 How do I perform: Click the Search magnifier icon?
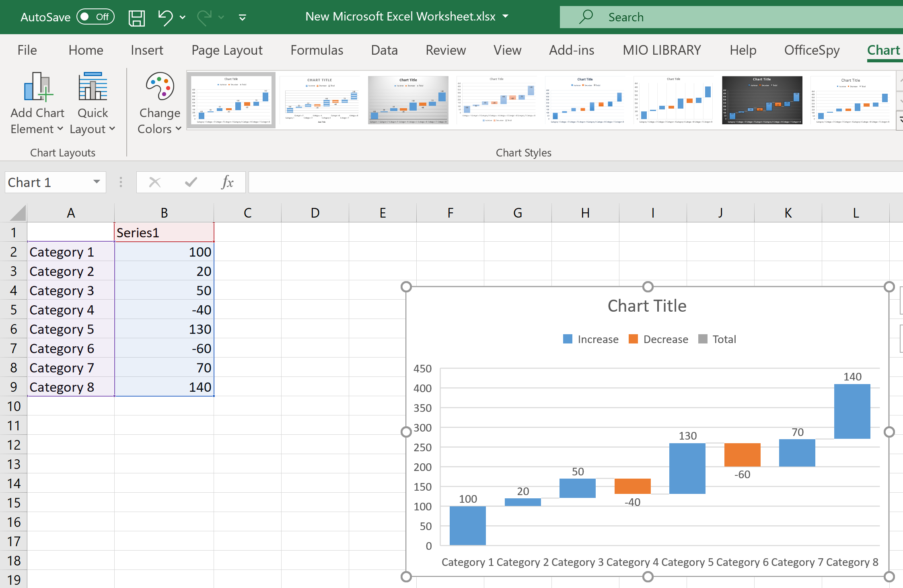[586, 16]
